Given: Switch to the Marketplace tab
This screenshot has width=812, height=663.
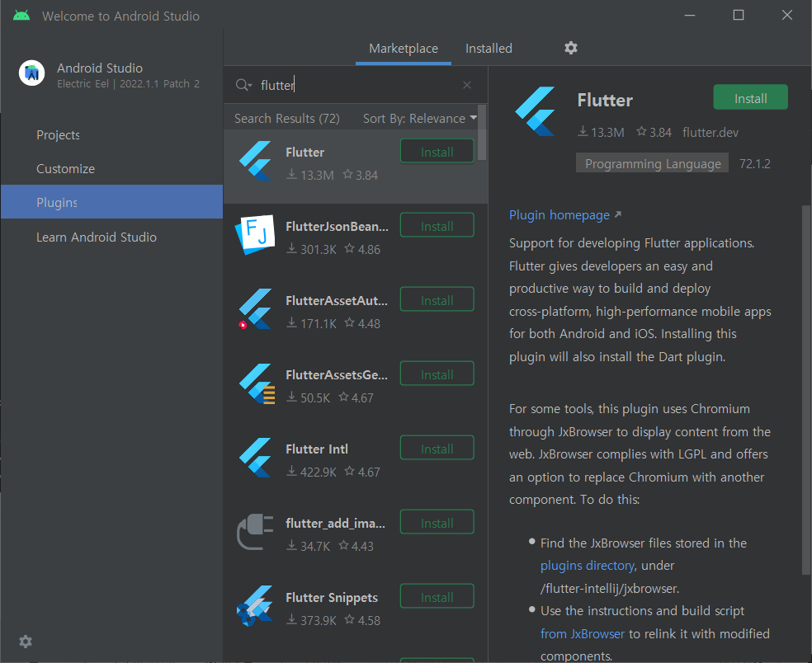Looking at the screenshot, I should point(404,49).
